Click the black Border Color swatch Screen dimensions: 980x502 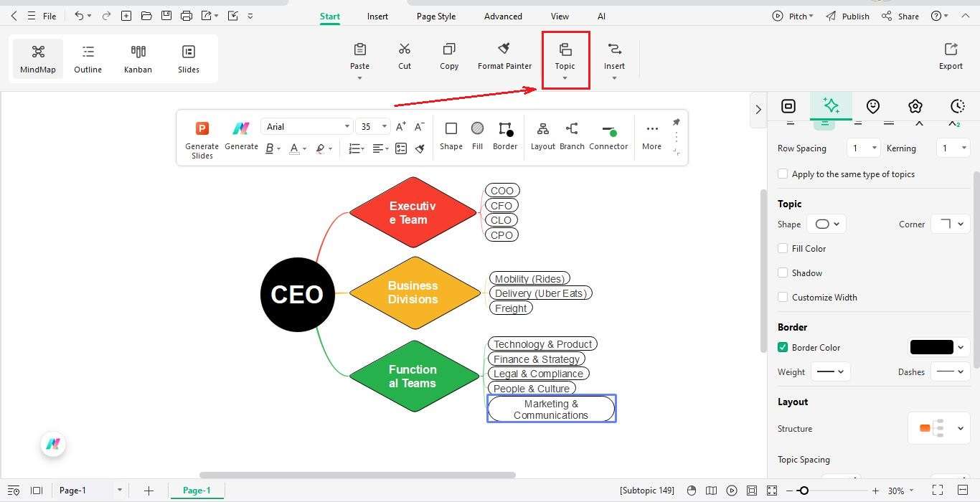[930, 347]
